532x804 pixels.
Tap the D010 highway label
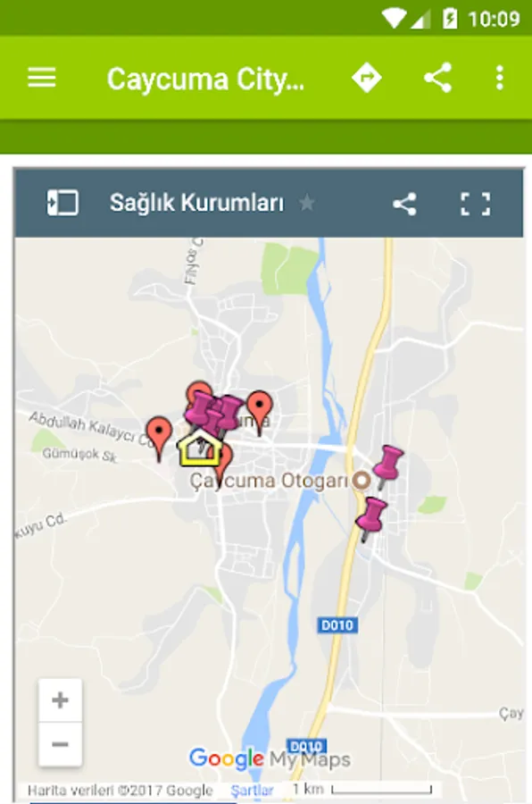point(337,625)
